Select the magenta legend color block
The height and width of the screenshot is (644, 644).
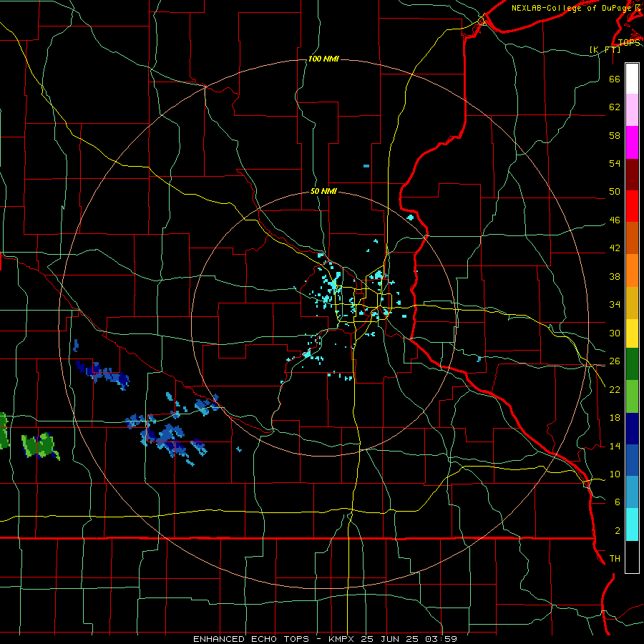click(632, 142)
